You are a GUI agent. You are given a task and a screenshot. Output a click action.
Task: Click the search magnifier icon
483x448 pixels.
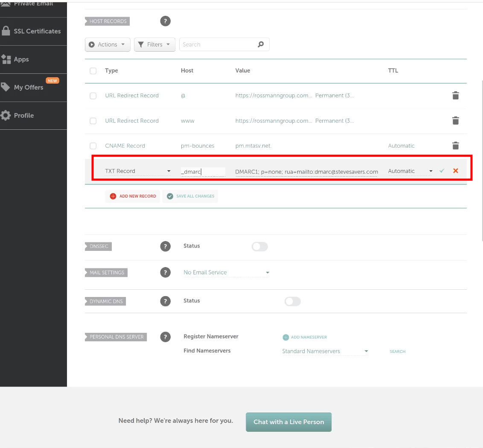[x=261, y=44]
